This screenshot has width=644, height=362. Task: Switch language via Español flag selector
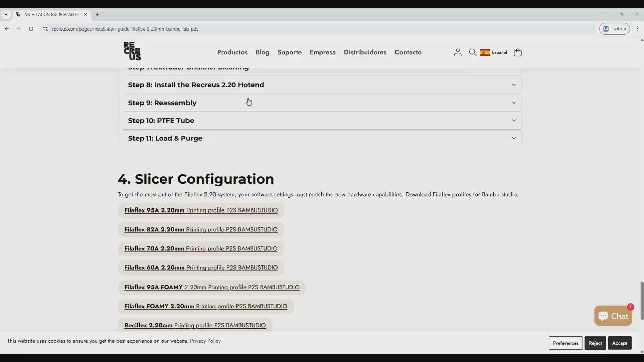494,52
